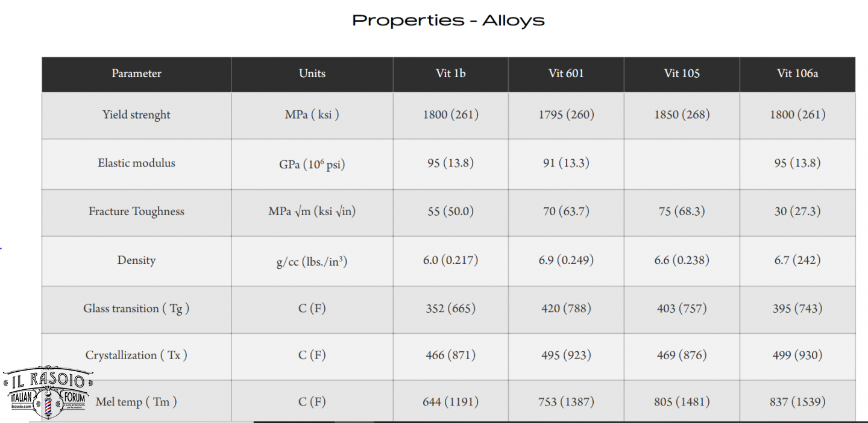868x423 pixels.
Task: Click the Vit 601 column header
Action: click(x=566, y=74)
